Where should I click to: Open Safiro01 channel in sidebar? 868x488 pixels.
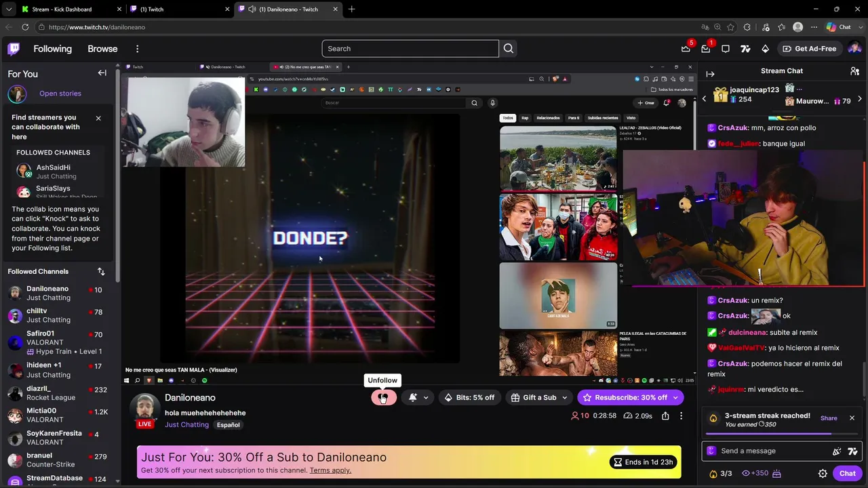pyautogui.click(x=60, y=342)
